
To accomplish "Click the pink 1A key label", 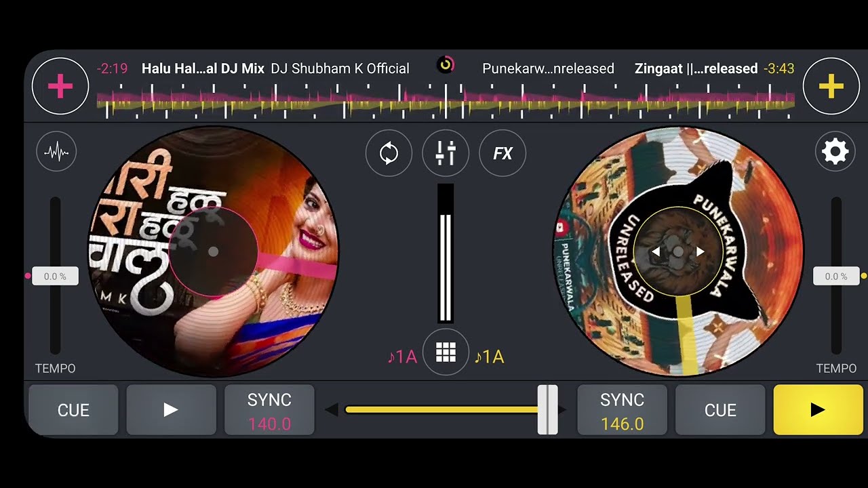I will (401, 357).
